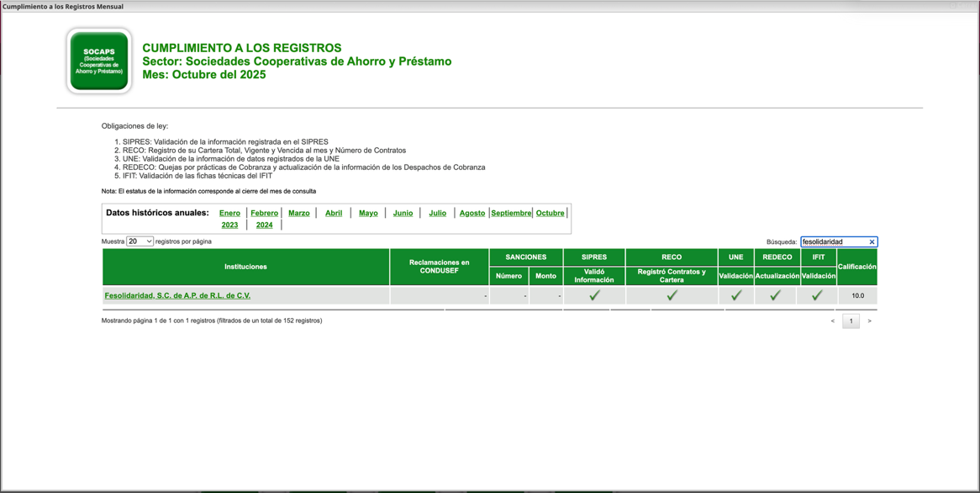Open the registros por página dropdown
The height and width of the screenshot is (493, 980).
pos(140,241)
